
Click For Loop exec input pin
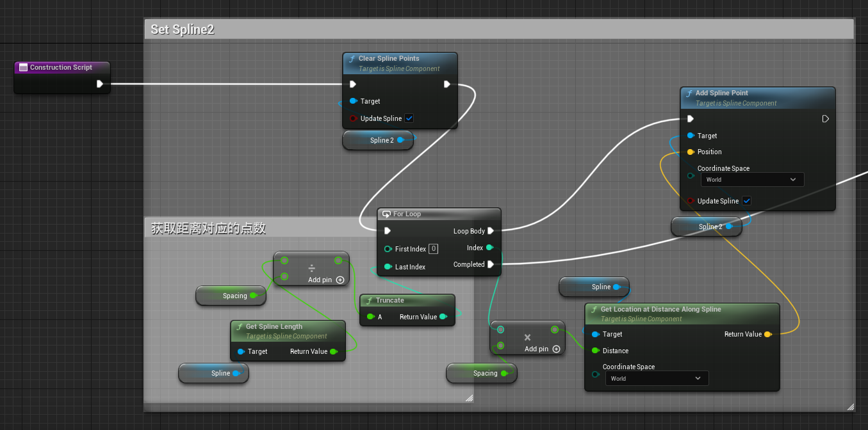[x=388, y=231]
